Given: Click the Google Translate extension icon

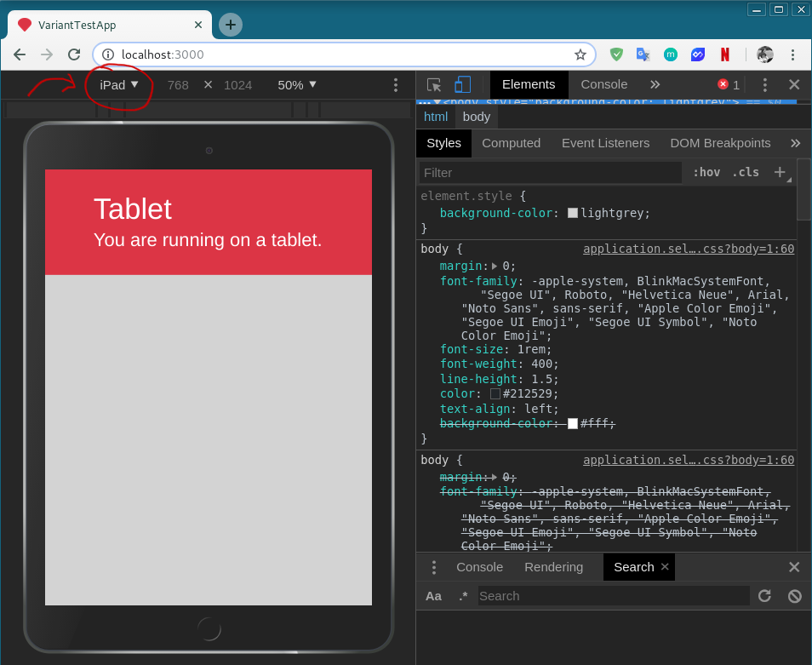Looking at the screenshot, I should [x=643, y=54].
